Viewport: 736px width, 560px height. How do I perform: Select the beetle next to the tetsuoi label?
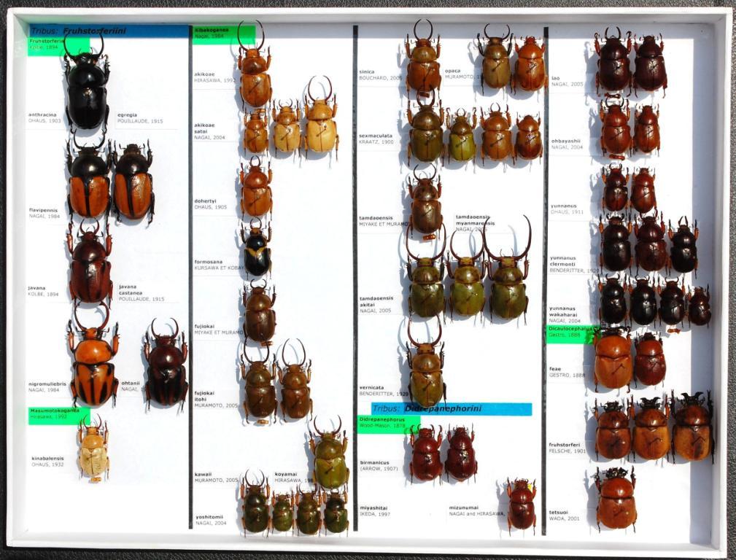[x=616, y=500]
